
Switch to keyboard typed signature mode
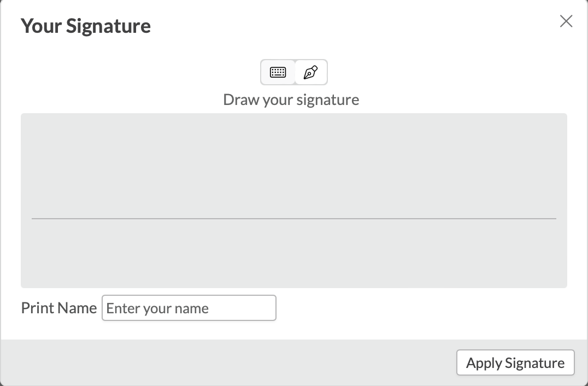[278, 72]
